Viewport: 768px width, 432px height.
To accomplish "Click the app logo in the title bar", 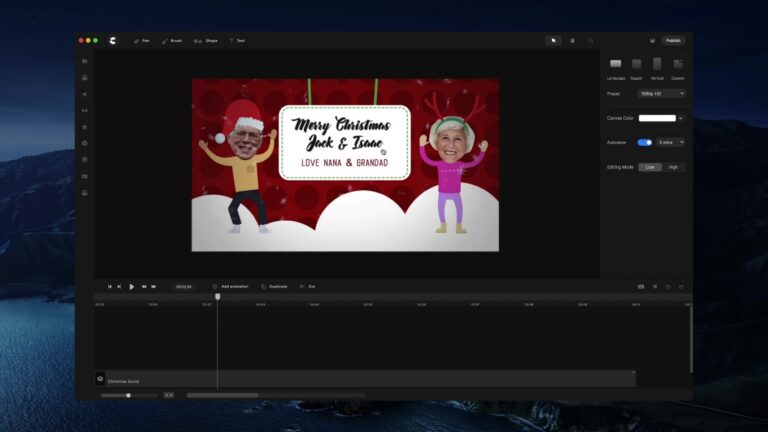I will (x=113, y=41).
